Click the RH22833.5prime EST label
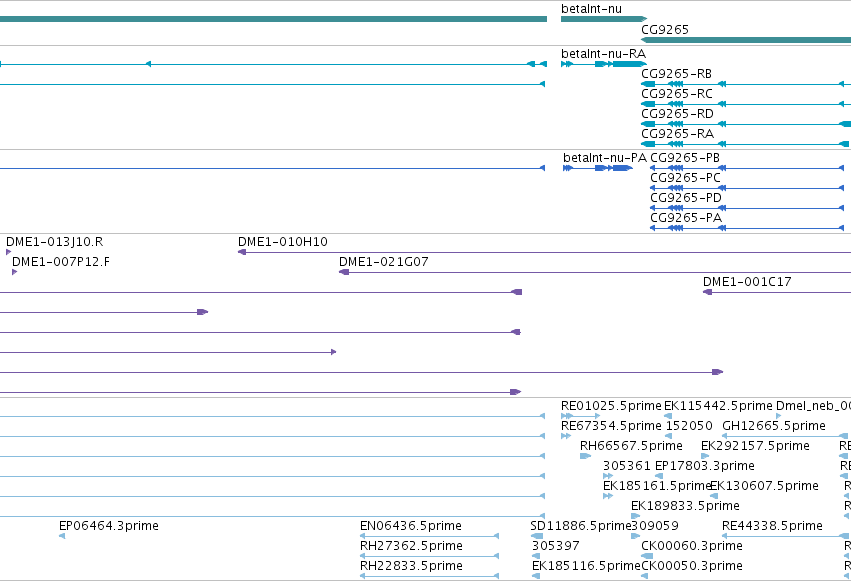The image size is (851, 581). (x=411, y=566)
